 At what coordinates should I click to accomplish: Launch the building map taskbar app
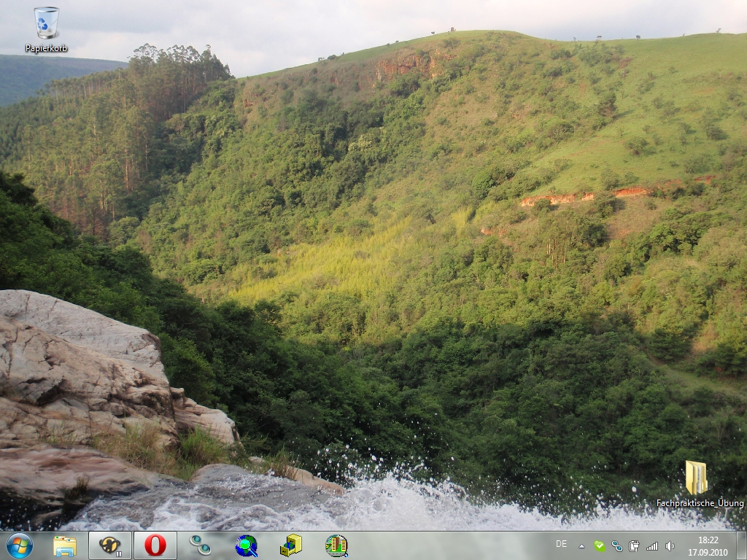pyautogui.click(x=336, y=545)
